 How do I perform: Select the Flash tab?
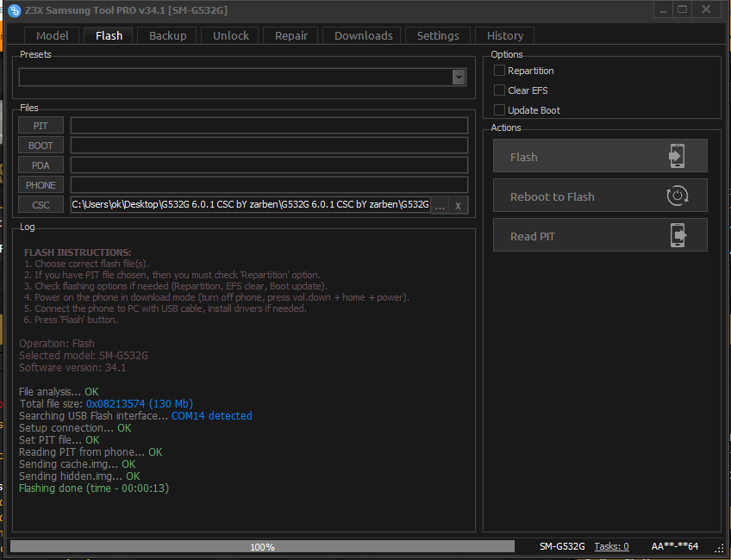109,36
